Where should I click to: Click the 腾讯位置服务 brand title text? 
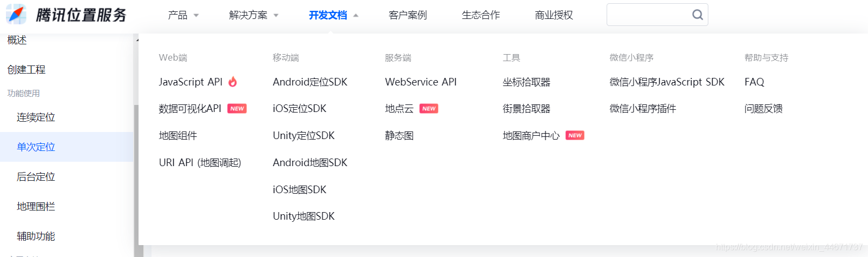coord(81,15)
